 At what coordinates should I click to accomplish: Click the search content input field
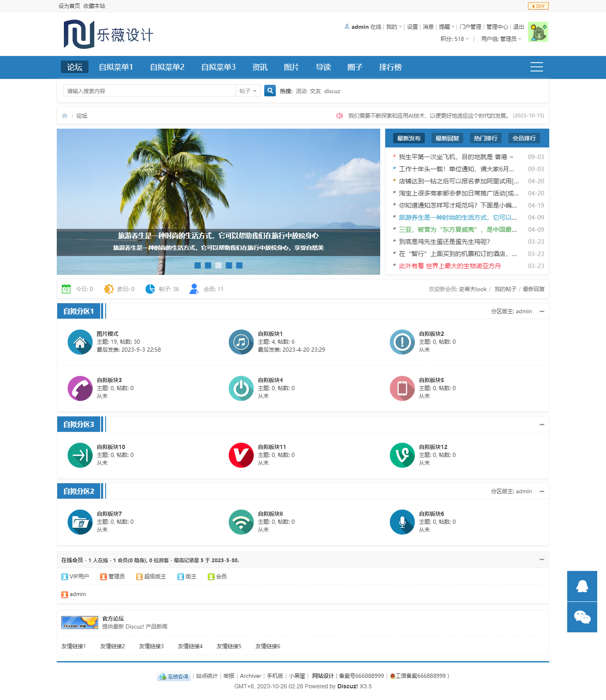(x=149, y=91)
